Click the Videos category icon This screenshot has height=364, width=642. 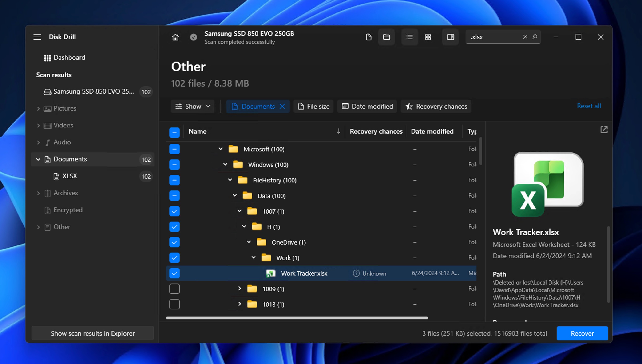(48, 126)
